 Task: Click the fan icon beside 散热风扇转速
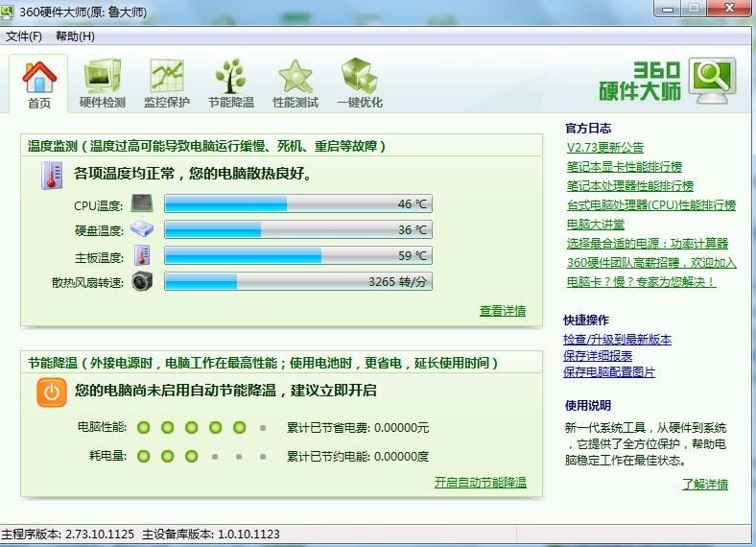coord(142,282)
